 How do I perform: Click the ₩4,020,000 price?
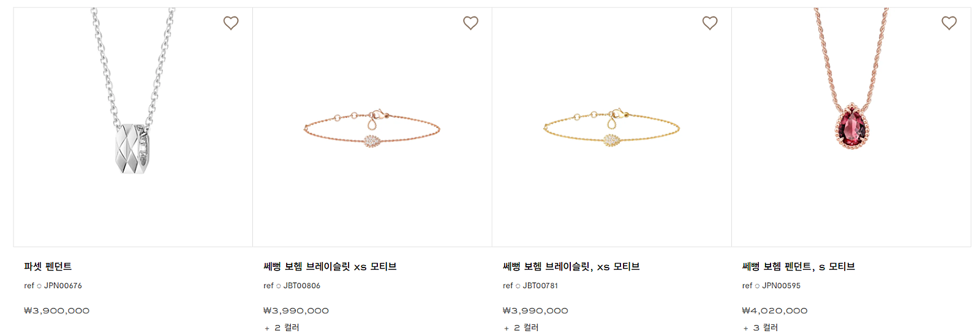click(x=775, y=311)
